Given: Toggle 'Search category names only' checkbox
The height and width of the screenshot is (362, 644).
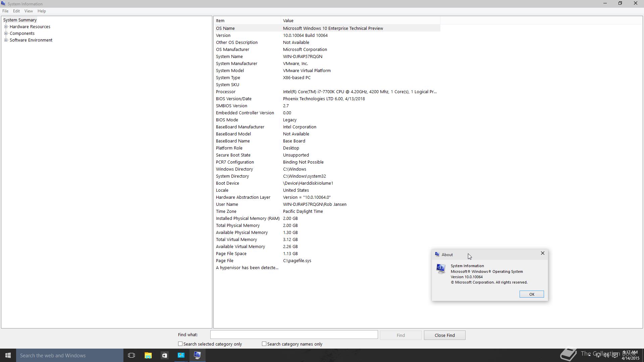Looking at the screenshot, I should (264, 344).
